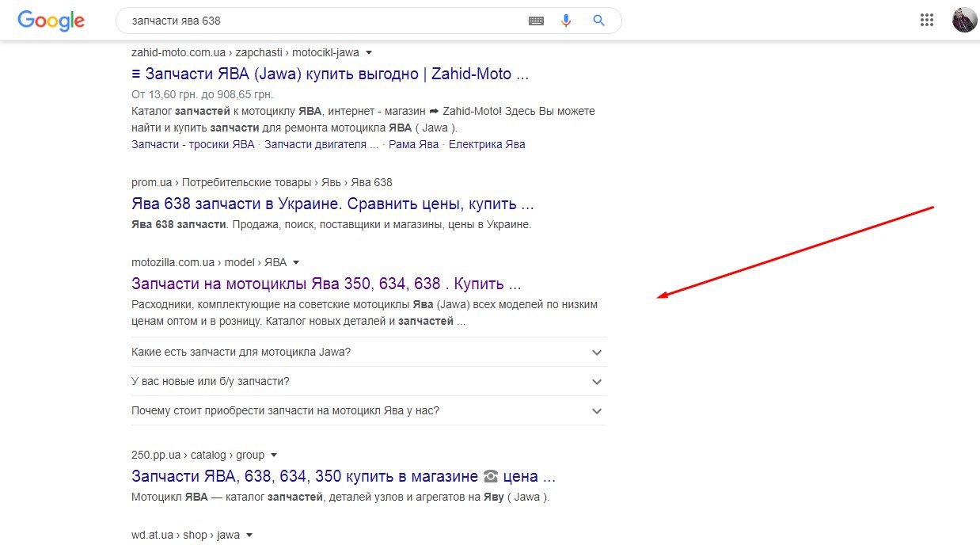Open the 250.pp.ua 'Запчасти ЯВА, 638, 634' result
Screen dimensions: 980x549
coord(344,477)
